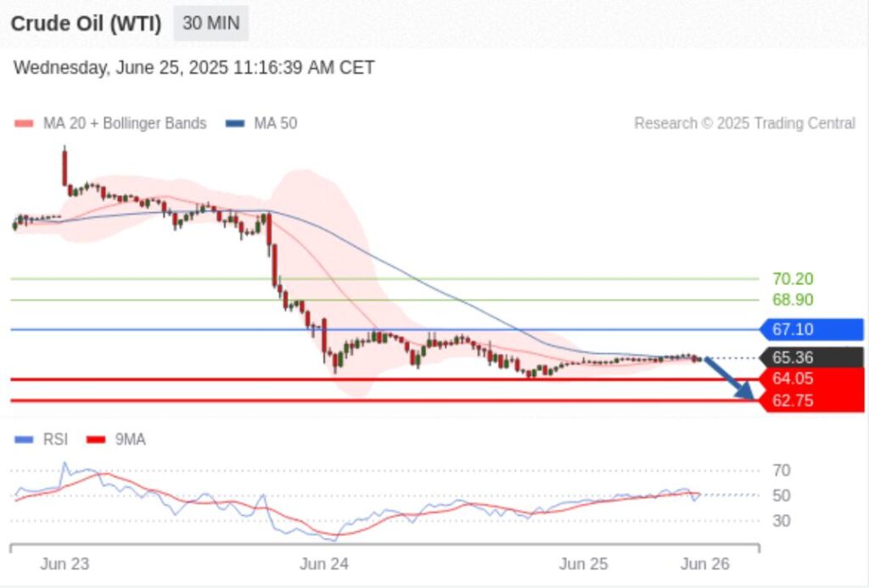This screenshot has width=869, height=588.
Task: Click the blue downward trend arrow
Action: (x=728, y=379)
